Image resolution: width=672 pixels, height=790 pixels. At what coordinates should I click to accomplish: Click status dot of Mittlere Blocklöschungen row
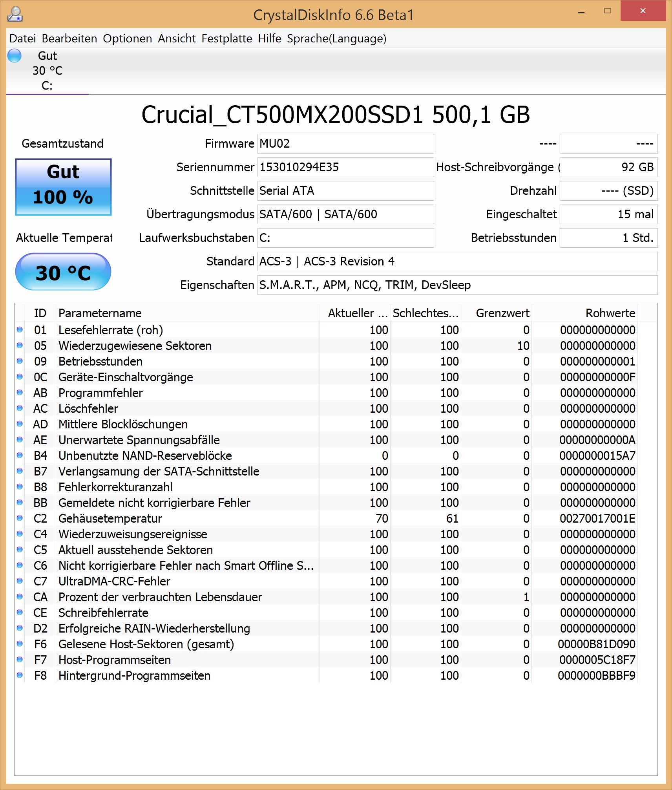click(20, 424)
